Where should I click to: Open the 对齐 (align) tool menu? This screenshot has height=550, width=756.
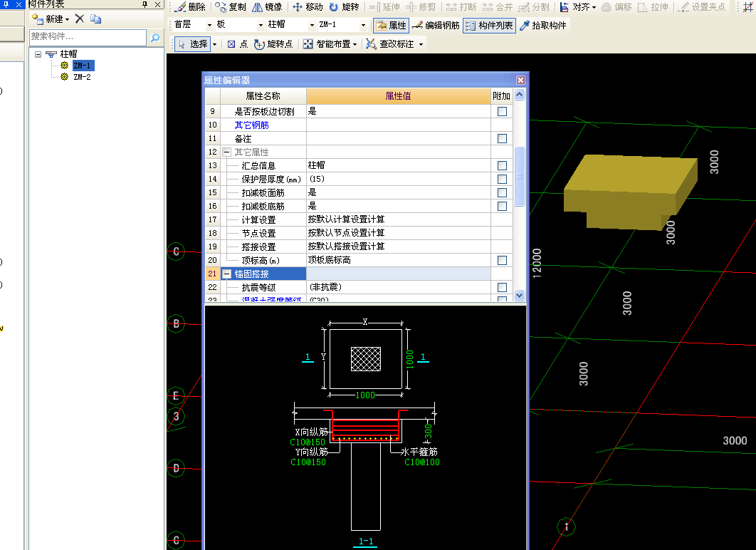578,6
